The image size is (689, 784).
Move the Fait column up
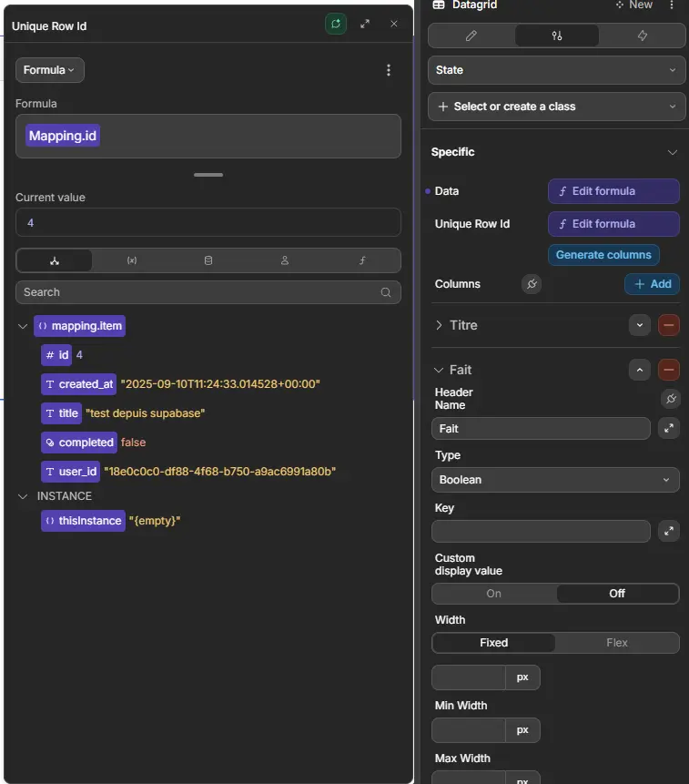point(640,370)
